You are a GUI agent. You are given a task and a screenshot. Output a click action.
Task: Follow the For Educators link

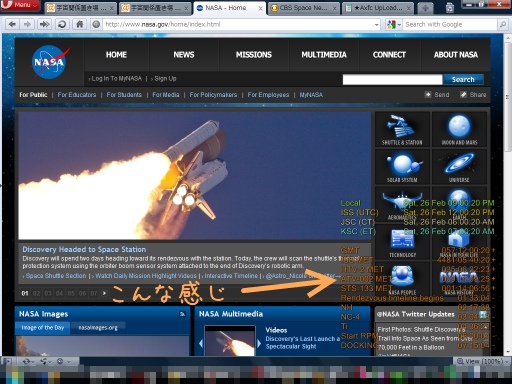pos(77,95)
